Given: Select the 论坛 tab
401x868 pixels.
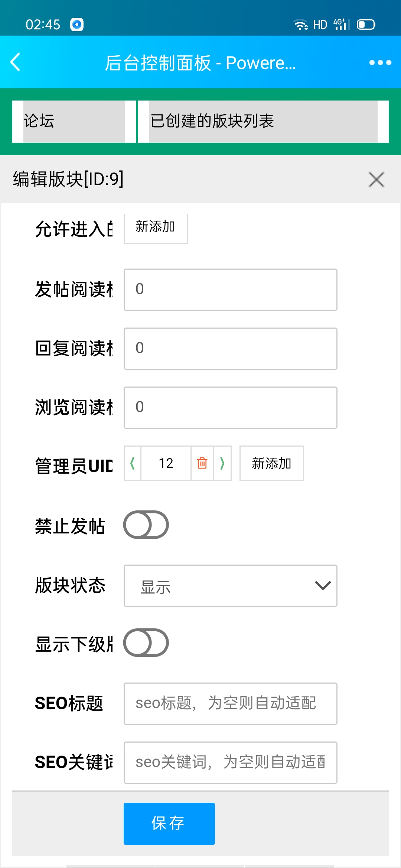Looking at the screenshot, I should point(74,122).
